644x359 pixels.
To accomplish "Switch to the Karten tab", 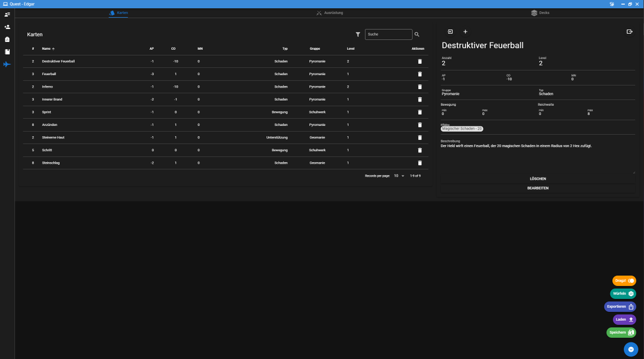I will (x=118, y=13).
